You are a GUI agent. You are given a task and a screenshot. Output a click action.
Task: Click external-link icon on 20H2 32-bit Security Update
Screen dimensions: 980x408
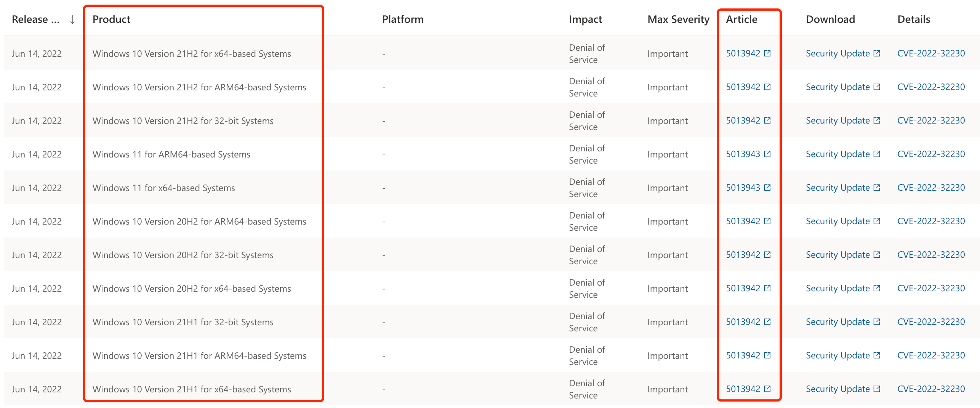point(877,255)
